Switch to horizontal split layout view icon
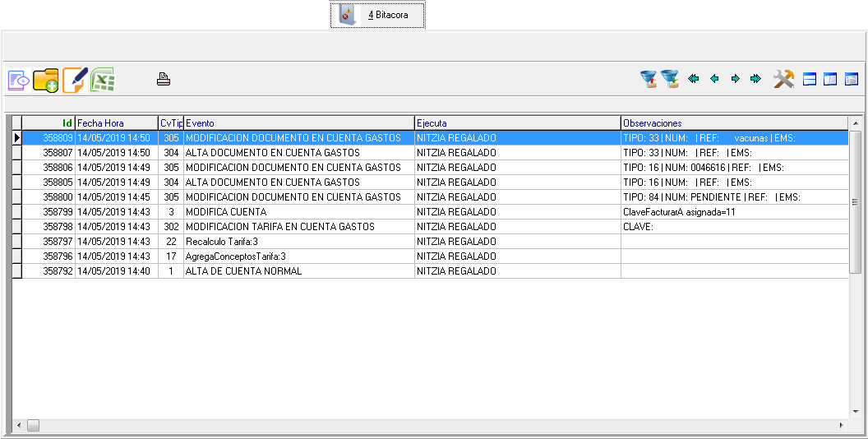This screenshot has width=868, height=439. tap(810, 80)
